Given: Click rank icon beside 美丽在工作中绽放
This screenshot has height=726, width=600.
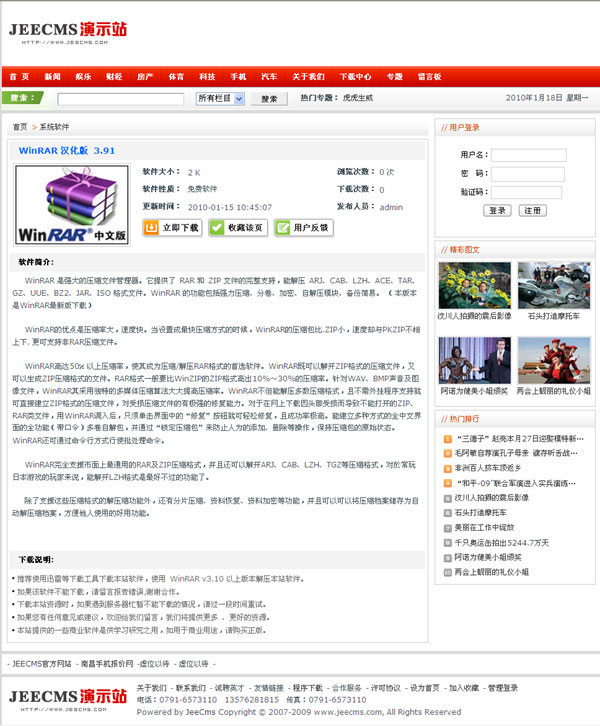Looking at the screenshot, I should 448,528.
